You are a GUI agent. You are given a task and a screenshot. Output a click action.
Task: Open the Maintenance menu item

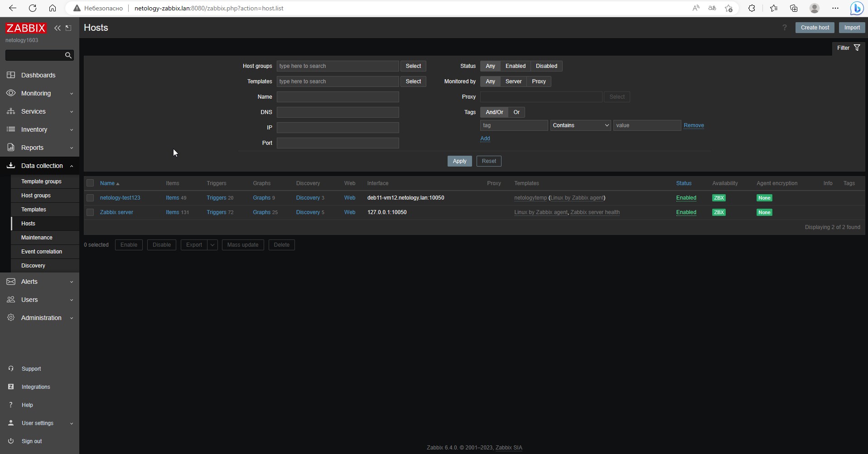37,237
